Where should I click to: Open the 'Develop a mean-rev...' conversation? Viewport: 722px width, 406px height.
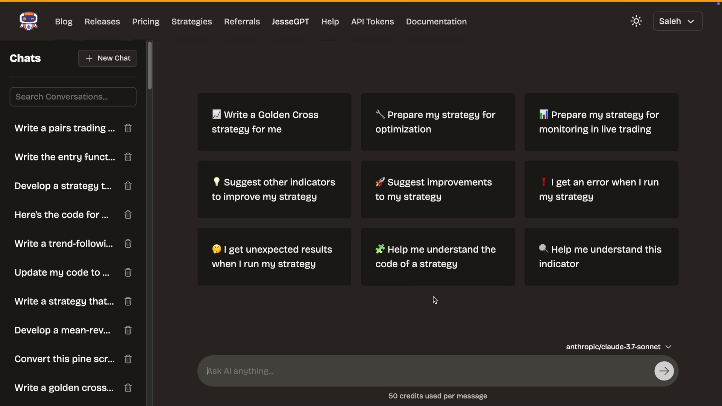(x=62, y=330)
